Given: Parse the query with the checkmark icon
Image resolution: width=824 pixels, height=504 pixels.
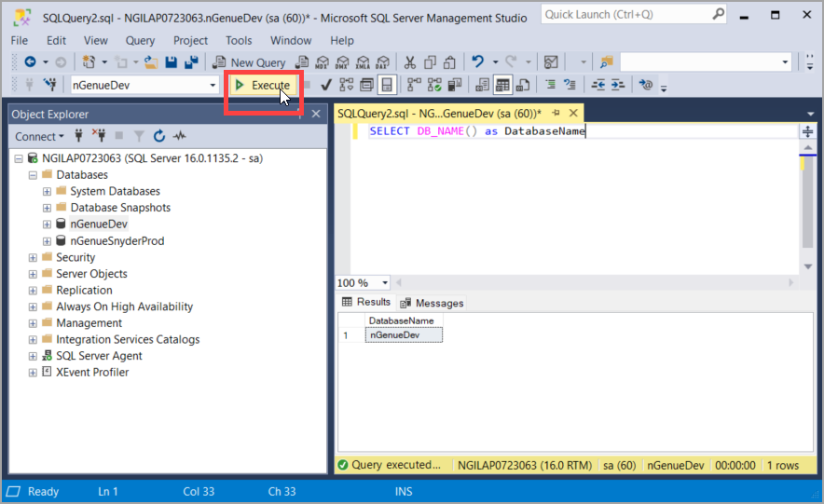Looking at the screenshot, I should tap(326, 85).
